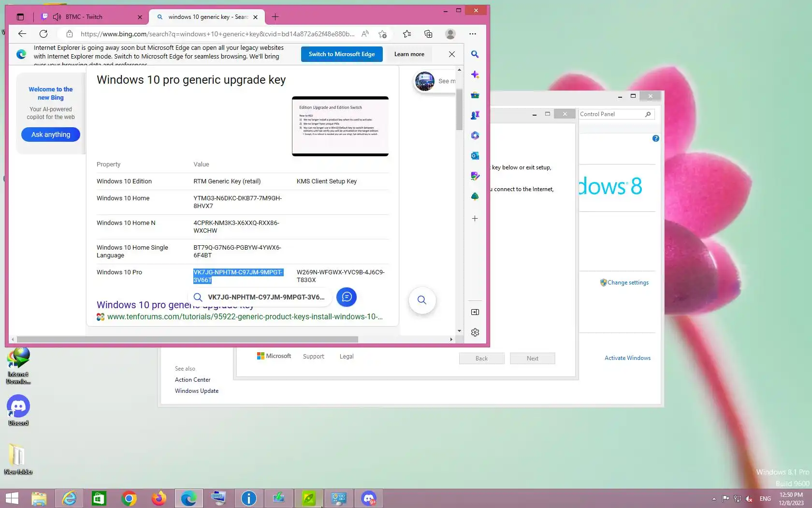Focus the Edge address bar URL
Image resolution: width=812 pixels, height=508 pixels.
[217, 34]
